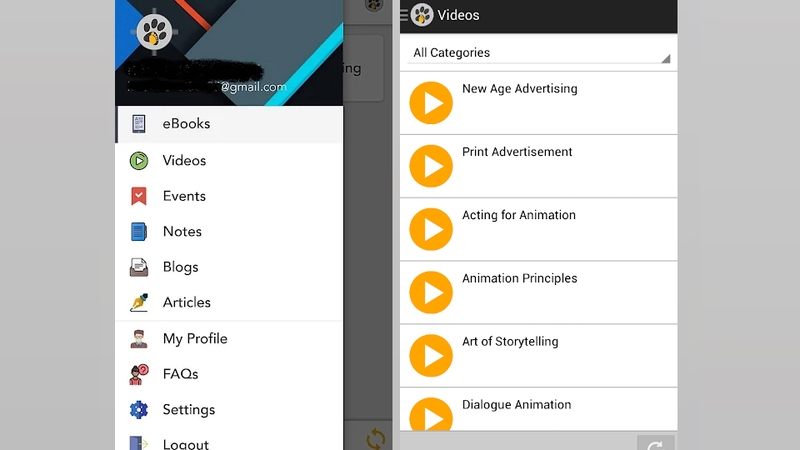Tap paw logo in drawer header

155,32
